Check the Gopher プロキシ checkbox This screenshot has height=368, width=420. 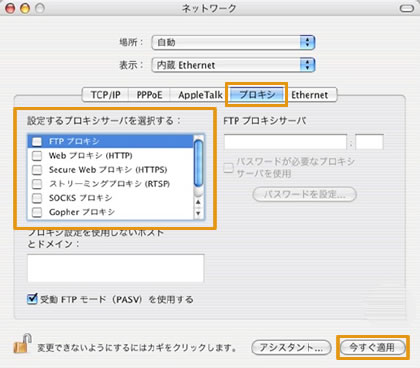coord(37,212)
